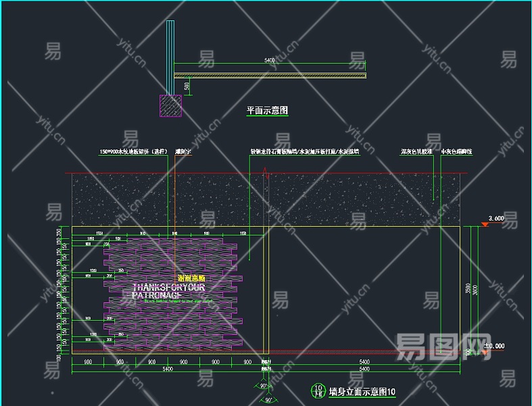532x406 pixels.
Task: Click the 3600 vertical height dimension
Action: pos(475,290)
